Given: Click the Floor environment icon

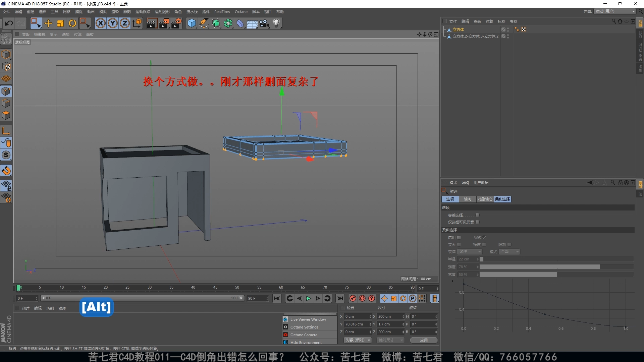Looking at the screenshot, I should point(252,23).
